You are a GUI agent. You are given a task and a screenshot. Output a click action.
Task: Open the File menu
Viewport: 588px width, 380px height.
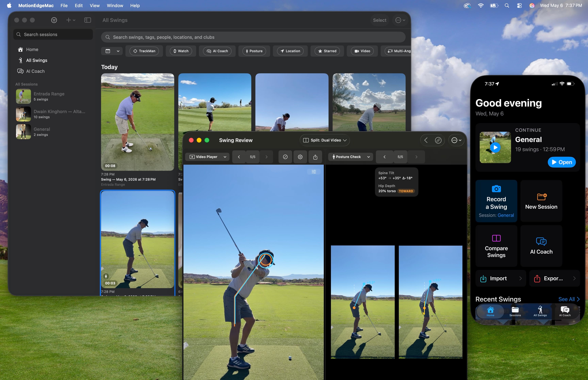coord(64,5)
